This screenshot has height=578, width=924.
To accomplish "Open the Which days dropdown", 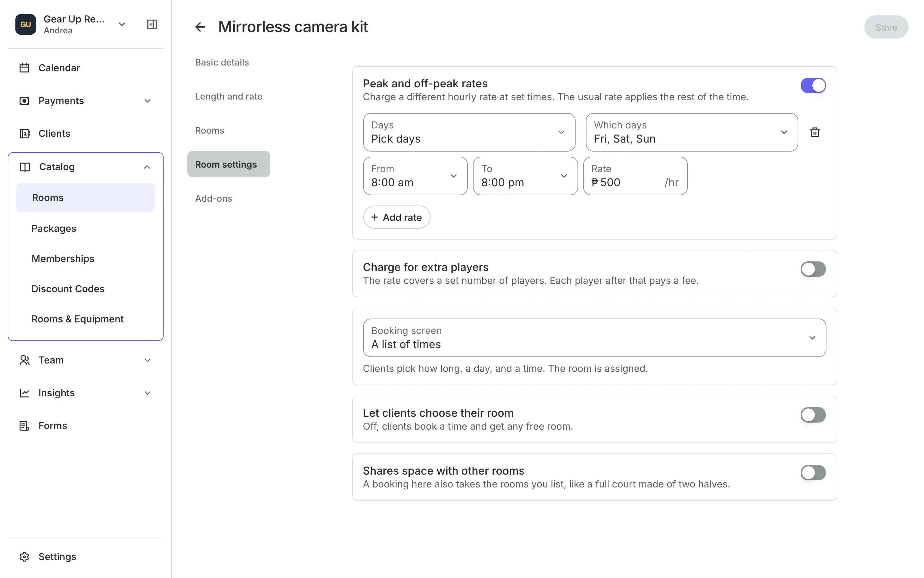I will click(x=691, y=132).
